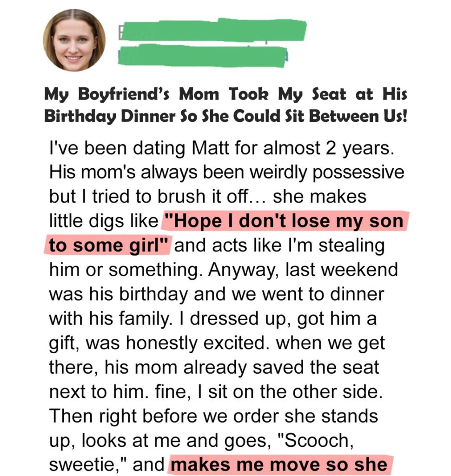Click the lower green redacted subtitle bar
This screenshot has height=476, width=451.
click(x=202, y=56)
